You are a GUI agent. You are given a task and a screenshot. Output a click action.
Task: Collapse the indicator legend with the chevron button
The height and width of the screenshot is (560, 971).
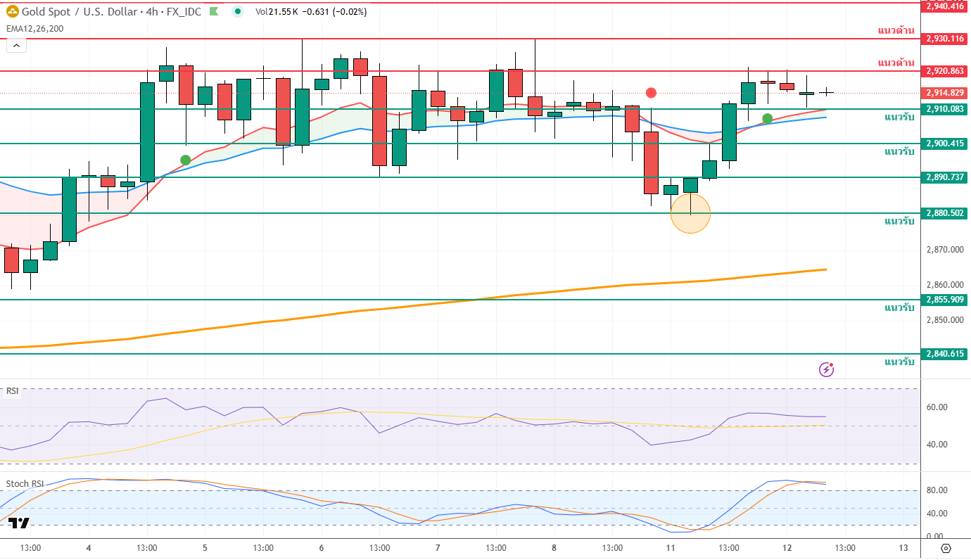tap(16, 46)
